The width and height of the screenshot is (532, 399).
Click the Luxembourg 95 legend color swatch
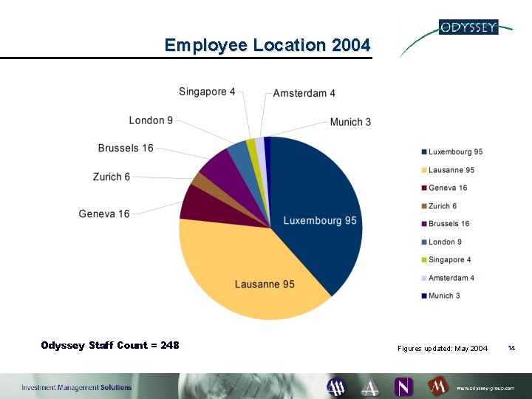coord(424,152)
